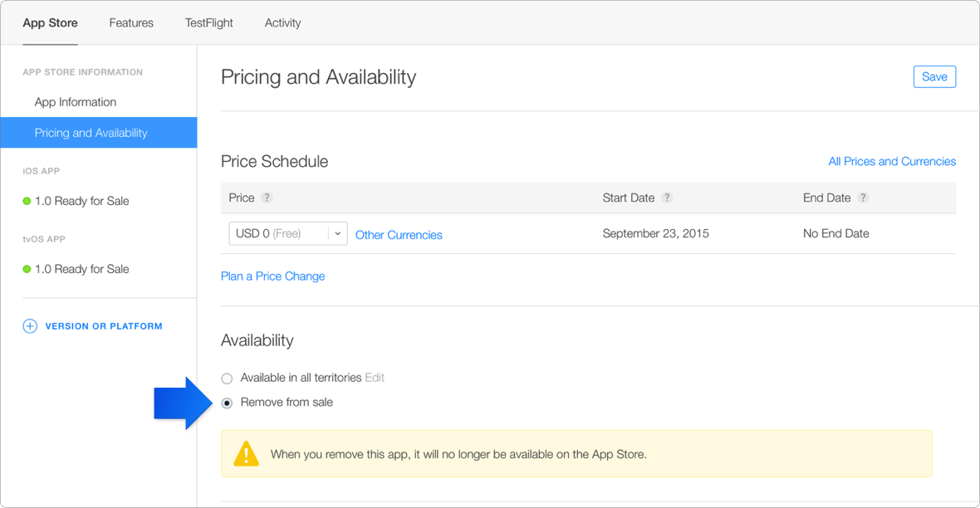The width and height of the screenshot is (980, 508).
Task: Open the All Prices and Currencies link
Action: 891,161
